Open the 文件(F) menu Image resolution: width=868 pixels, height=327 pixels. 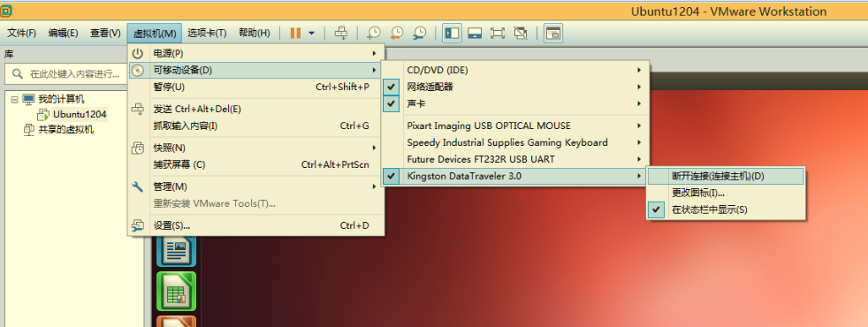click(x=21, y=34)
